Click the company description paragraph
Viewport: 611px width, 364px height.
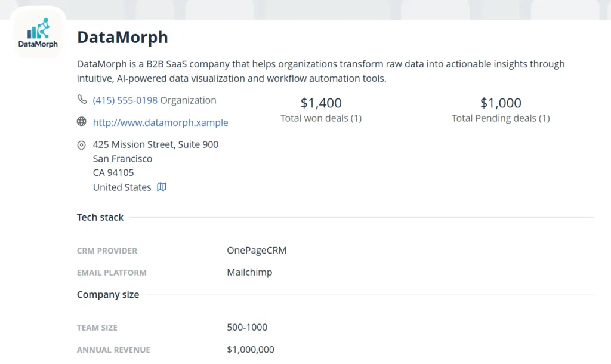click(x=320, y=71)
